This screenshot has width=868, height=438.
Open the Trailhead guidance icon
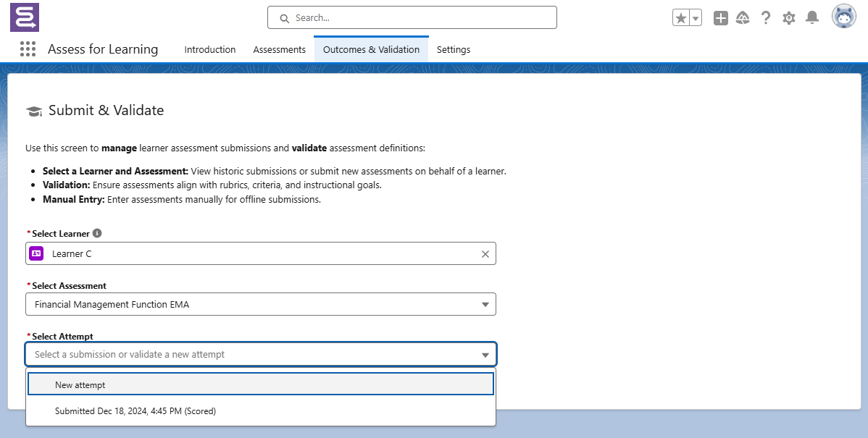click(743, 18)
